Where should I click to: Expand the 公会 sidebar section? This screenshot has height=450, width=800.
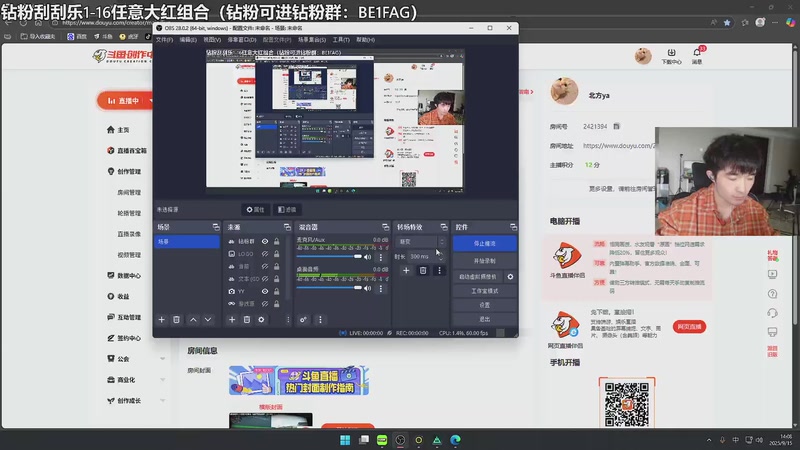[163, 359]
